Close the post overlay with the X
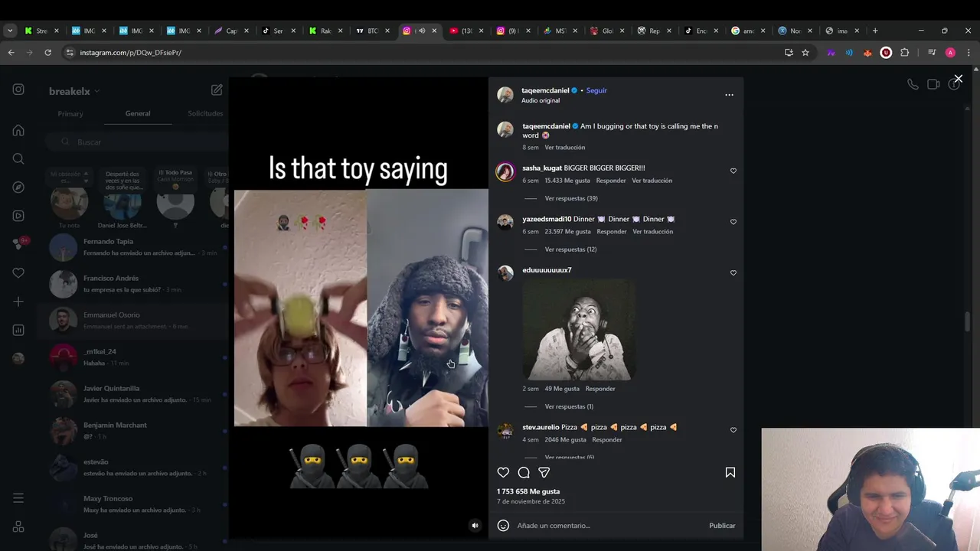Image resolution: width=980 pixels, height=551 pixels. [958, 79]
